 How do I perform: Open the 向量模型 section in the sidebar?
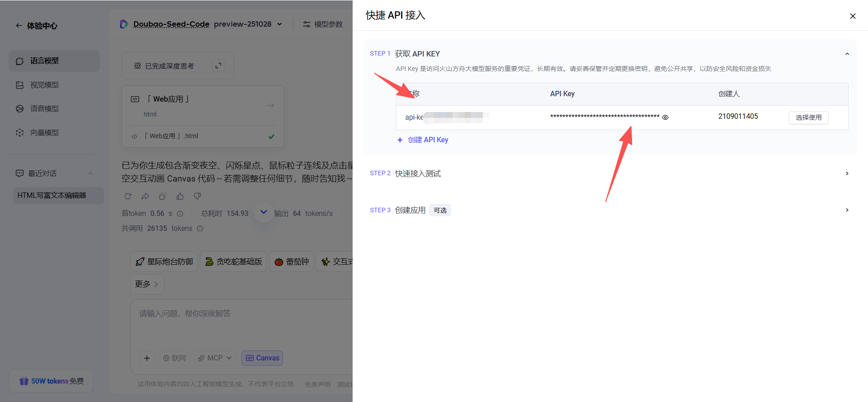point(54,133)
